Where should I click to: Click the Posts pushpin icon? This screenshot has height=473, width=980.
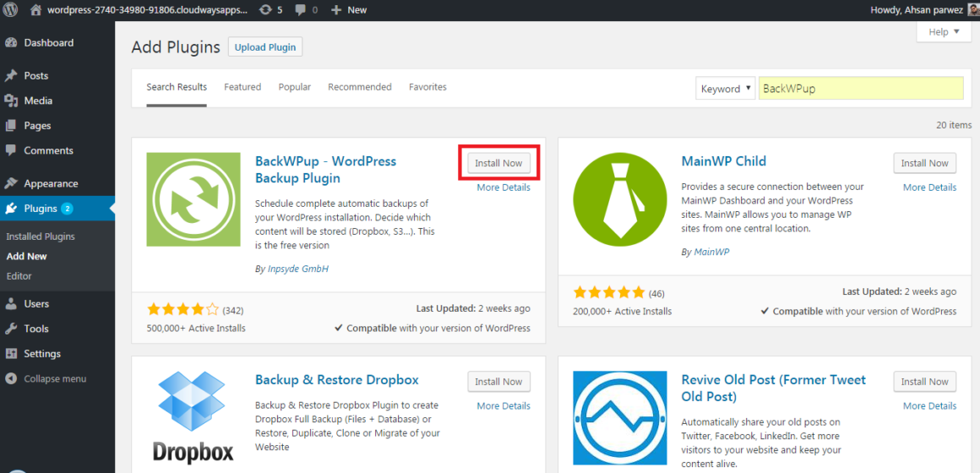(11, 76)
